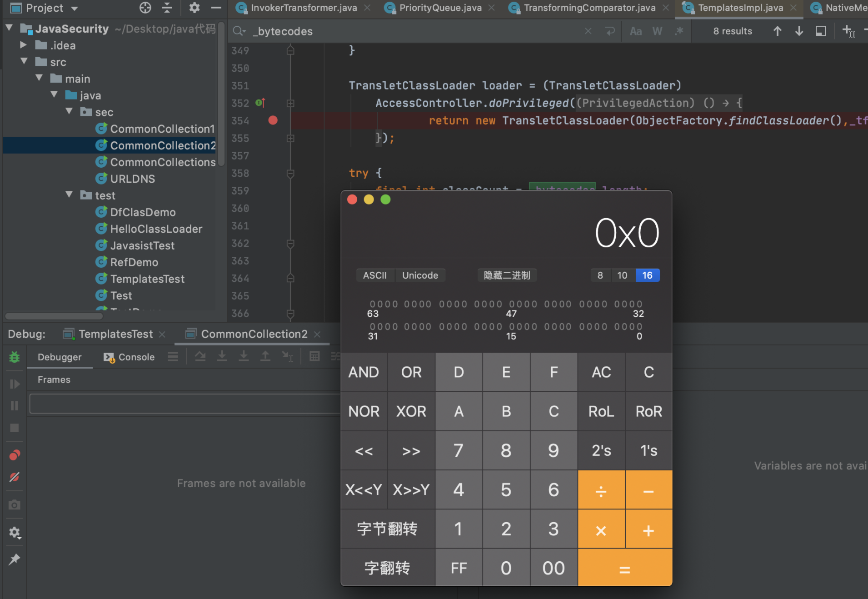Screen dimensions: 868x599
Task: Click the Frames thread dropdown field
Action: (184, 404)
